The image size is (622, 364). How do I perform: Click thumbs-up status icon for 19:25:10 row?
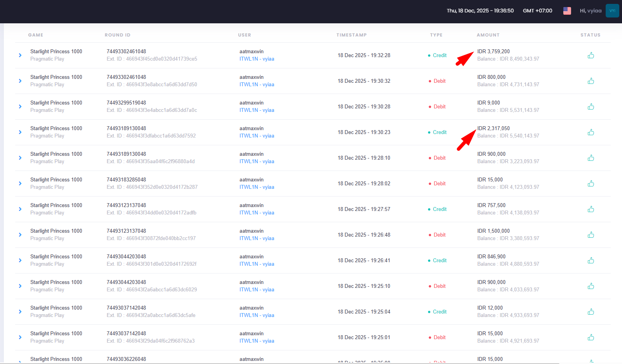[x=591, y=286]
